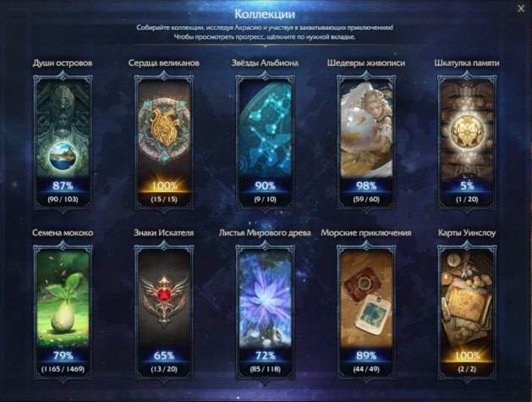
Task: Select the Морские приключения map card
Action: [x=366, y=312]
